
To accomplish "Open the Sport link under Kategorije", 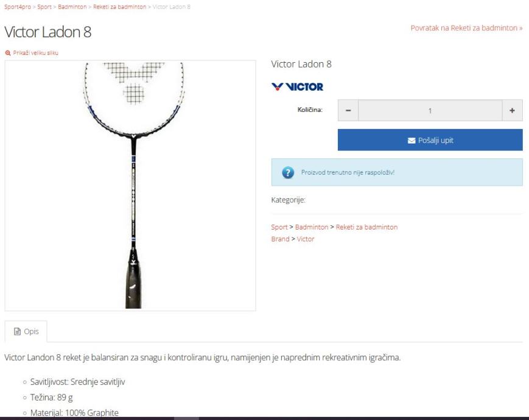I will point(279,227).
